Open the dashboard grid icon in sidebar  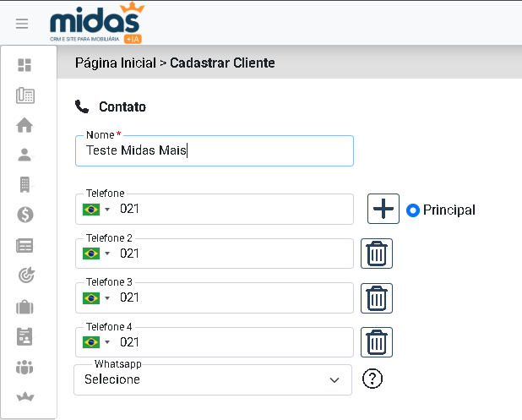(x=24, y=65)
